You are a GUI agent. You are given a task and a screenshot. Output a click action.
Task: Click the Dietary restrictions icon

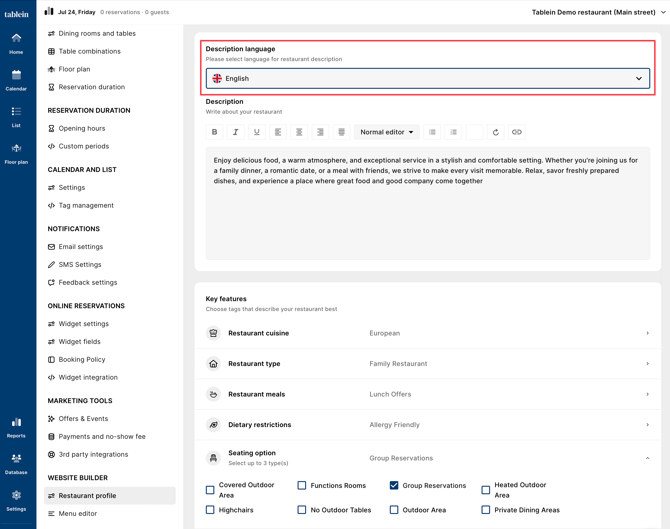point(213,425)
